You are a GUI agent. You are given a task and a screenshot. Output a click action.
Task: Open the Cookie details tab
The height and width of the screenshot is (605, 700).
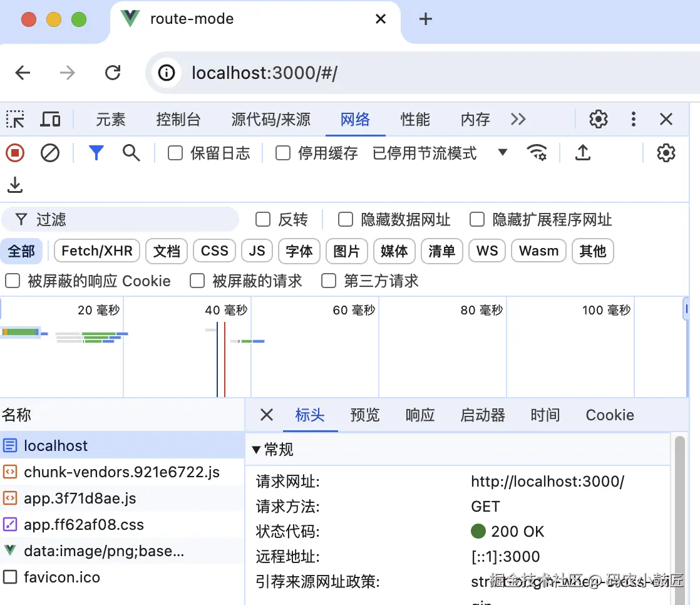click(610, 415)
